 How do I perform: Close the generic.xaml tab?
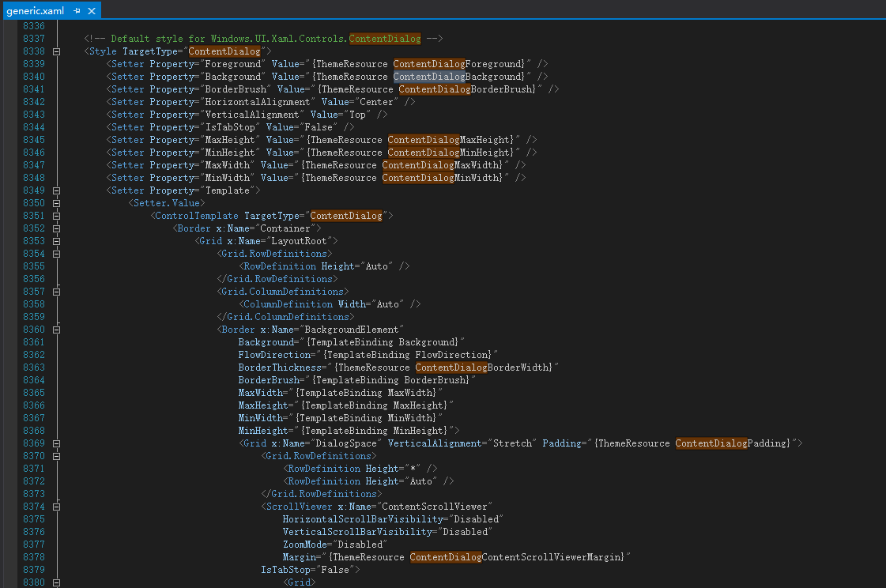[x=92, y=11]
